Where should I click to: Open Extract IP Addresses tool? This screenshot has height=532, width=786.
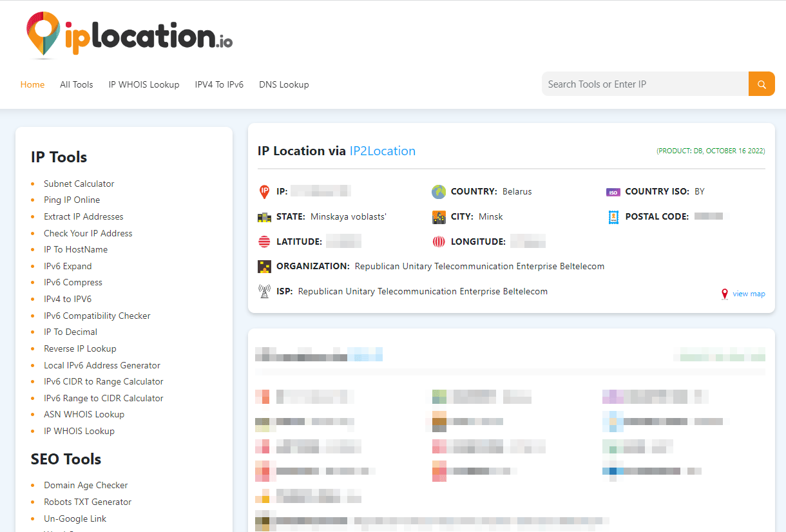tap(84, 216)
